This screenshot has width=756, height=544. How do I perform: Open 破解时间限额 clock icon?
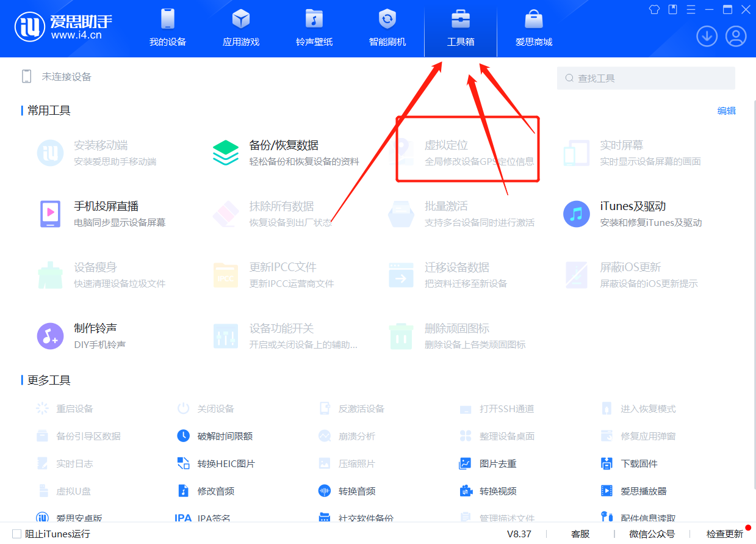183,436
